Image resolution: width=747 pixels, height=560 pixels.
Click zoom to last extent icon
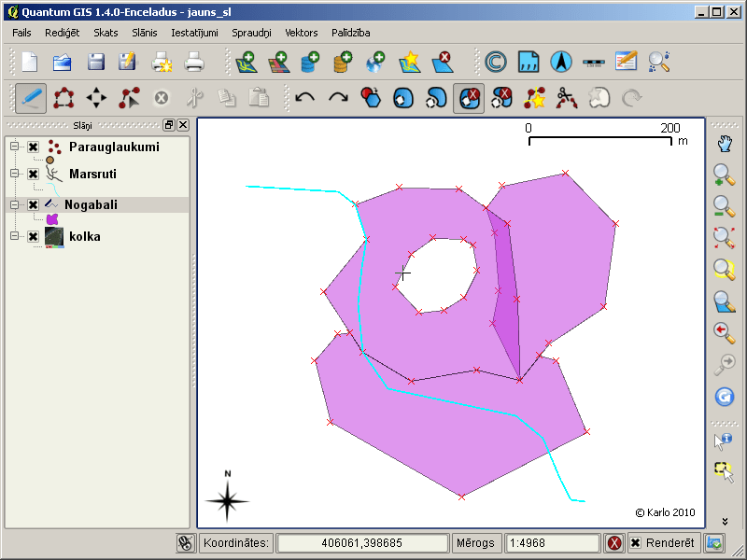725,333
